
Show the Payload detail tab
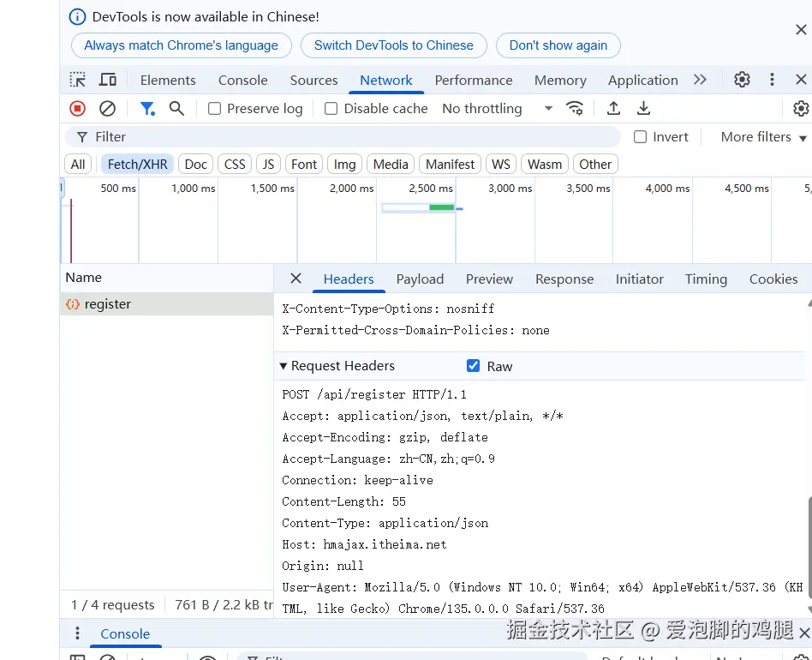(420, 279)
